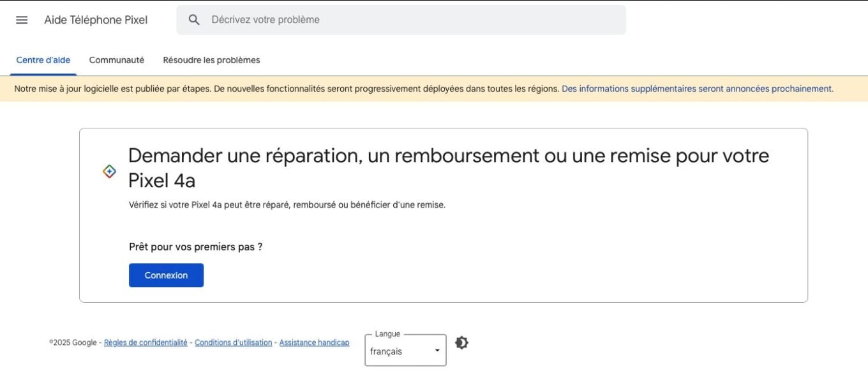Viewport: 868px width, 382px height.
Task: Focus the 'Décrivez votre problème' search field
Action: [x=401, y=20]
